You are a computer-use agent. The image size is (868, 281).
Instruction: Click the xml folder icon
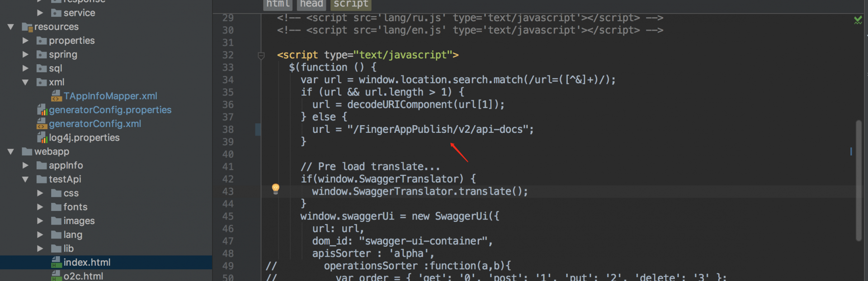[42, 82]
